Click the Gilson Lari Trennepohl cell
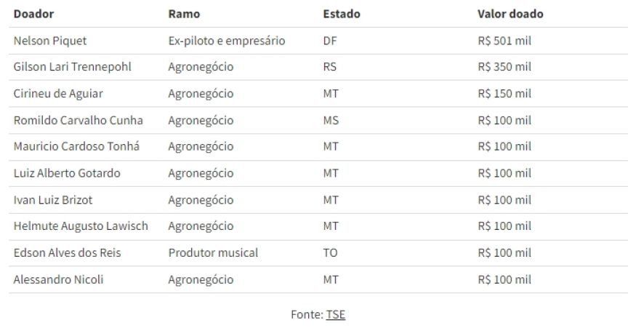This screenshot has height=331, width=644. point(73,67)
